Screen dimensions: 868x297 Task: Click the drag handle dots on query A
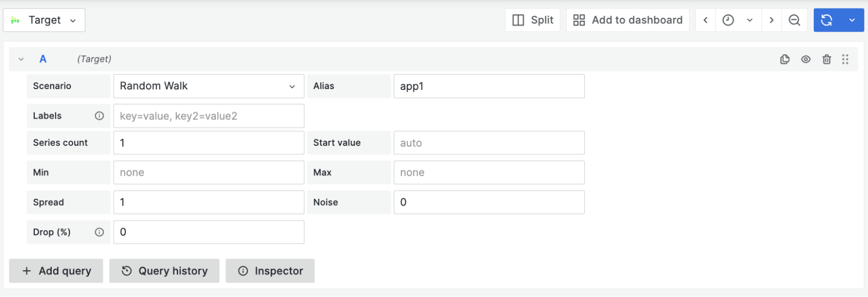tap(845, 59)
